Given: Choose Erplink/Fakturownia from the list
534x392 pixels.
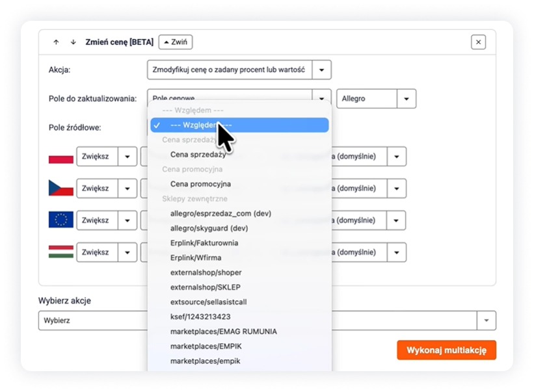Looking at the screenshot, I should coord(204,243).
